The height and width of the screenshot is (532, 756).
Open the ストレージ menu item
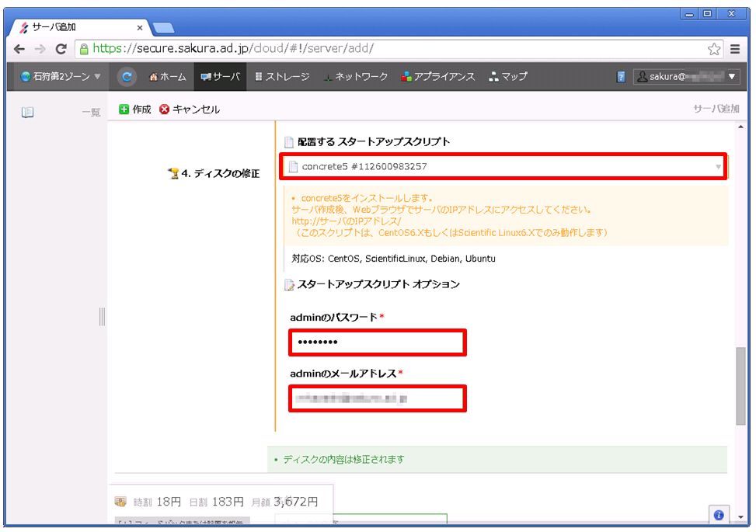(x=281, y=77)
